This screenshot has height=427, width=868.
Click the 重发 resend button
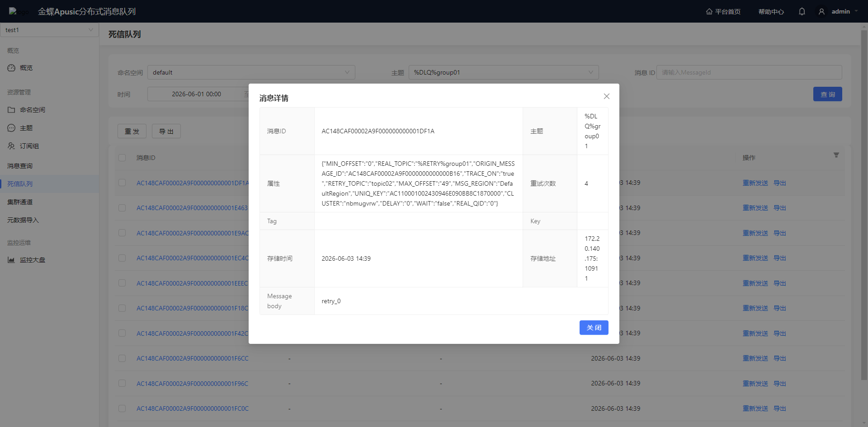(x=132, y=131)
